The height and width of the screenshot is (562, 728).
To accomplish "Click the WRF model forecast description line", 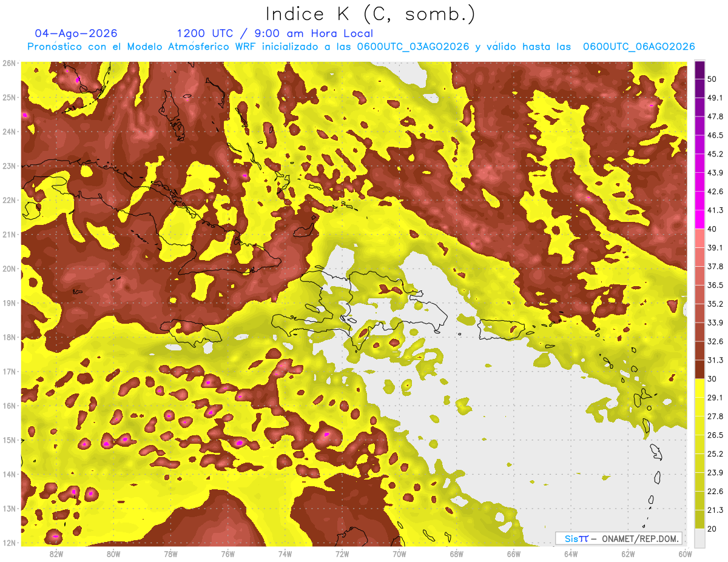I will [x=361, y=47].
